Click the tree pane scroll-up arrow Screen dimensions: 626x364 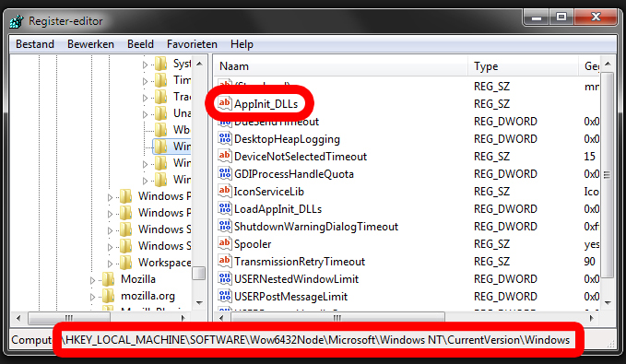[200, 64]
